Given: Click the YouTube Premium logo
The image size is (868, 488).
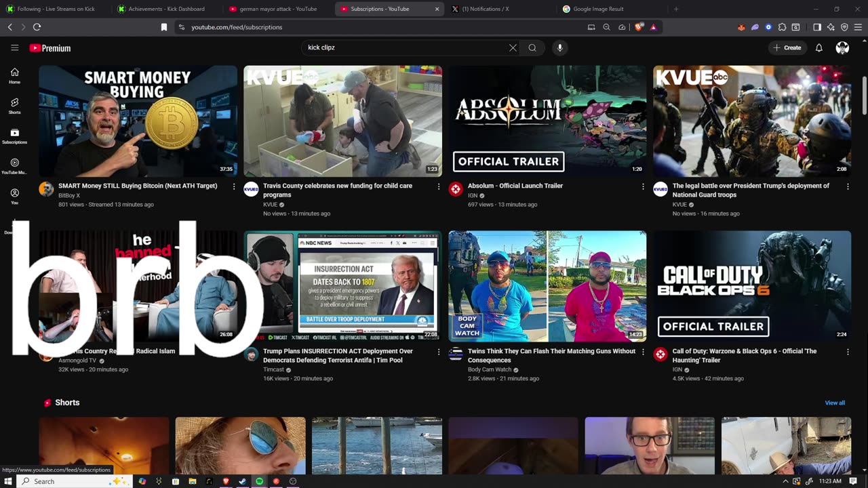Looking at the screenshot, I should click(x=50, y=48).
